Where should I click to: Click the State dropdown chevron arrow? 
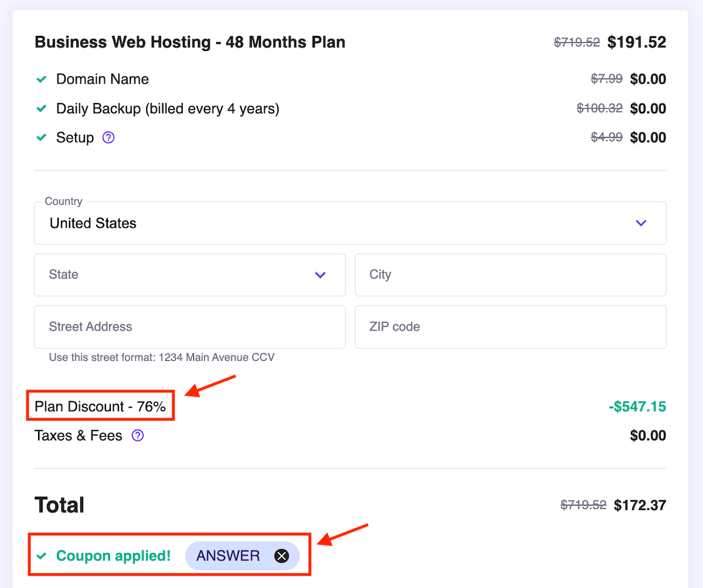pos(320,275)
